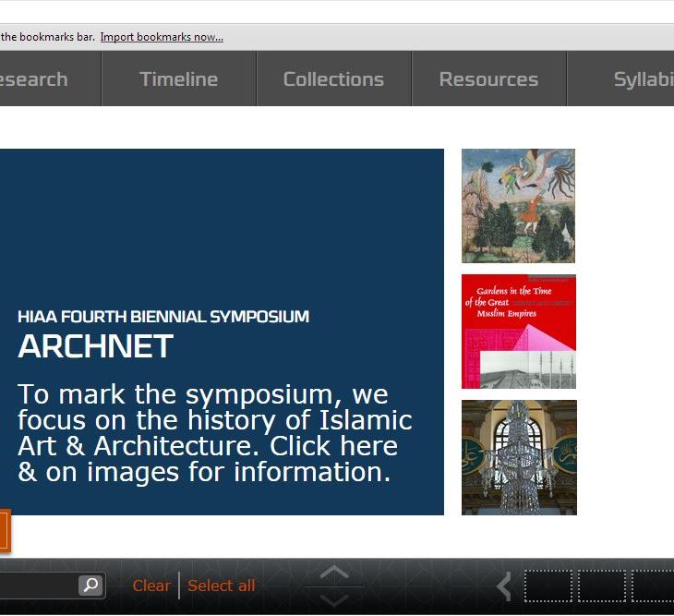
Task: Open the Research navigation tab
Action: click(x=37, y=79)
